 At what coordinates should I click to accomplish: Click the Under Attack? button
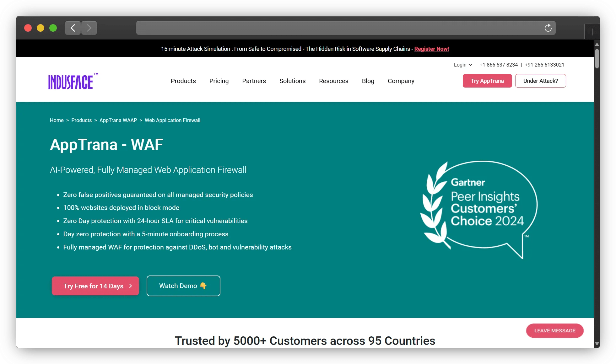[x=540, y=81]
